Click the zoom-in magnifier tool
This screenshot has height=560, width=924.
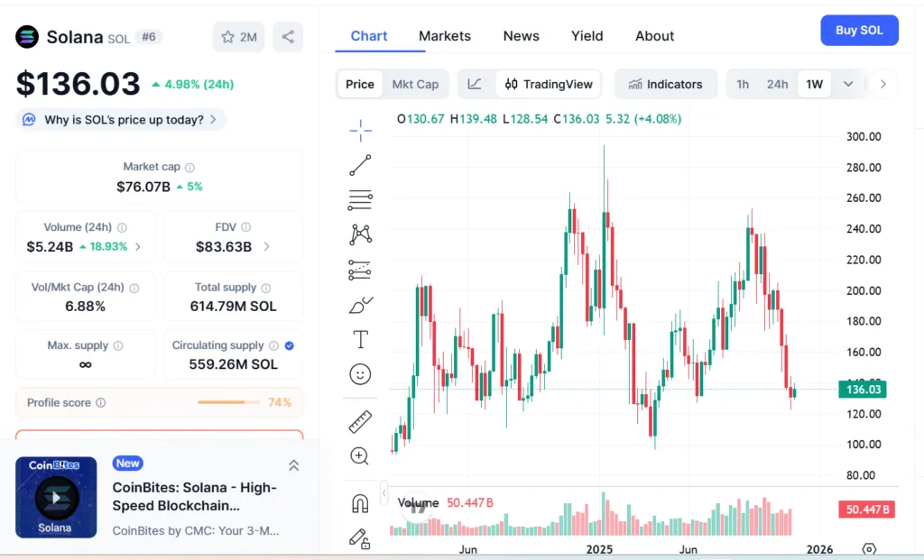click(360, 456)
